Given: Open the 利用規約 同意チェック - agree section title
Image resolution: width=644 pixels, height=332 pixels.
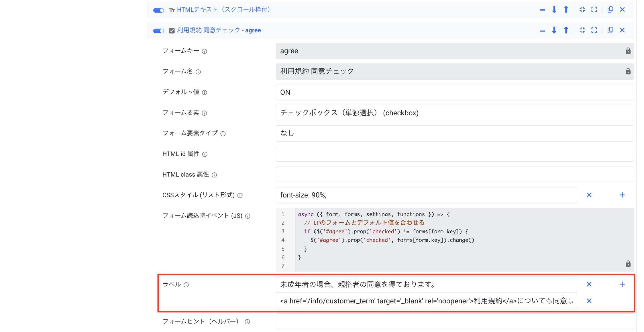Looking at the screenshot, I should (x=219, y=30).
